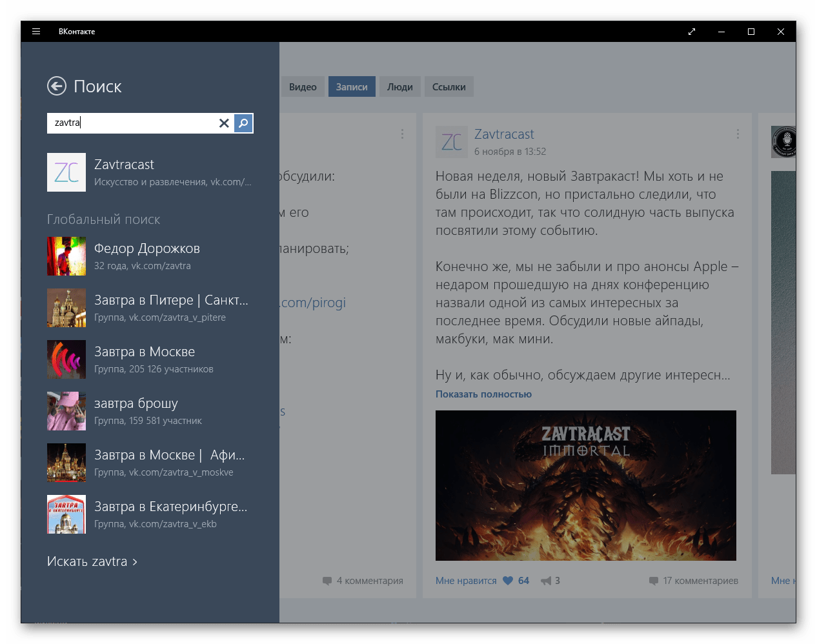Go back using the arrow beside Поиск
This screenshot has width=817, height=644.
click(57, 86)
